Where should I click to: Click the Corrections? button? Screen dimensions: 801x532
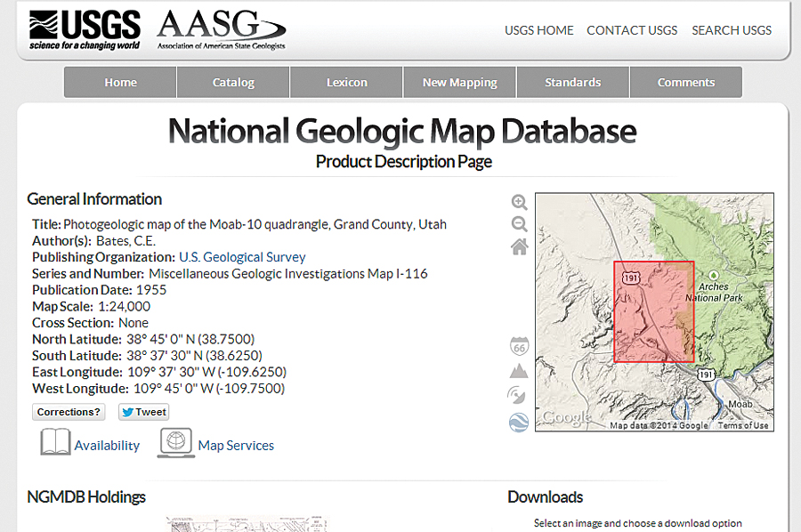click(x=69, y=412)
